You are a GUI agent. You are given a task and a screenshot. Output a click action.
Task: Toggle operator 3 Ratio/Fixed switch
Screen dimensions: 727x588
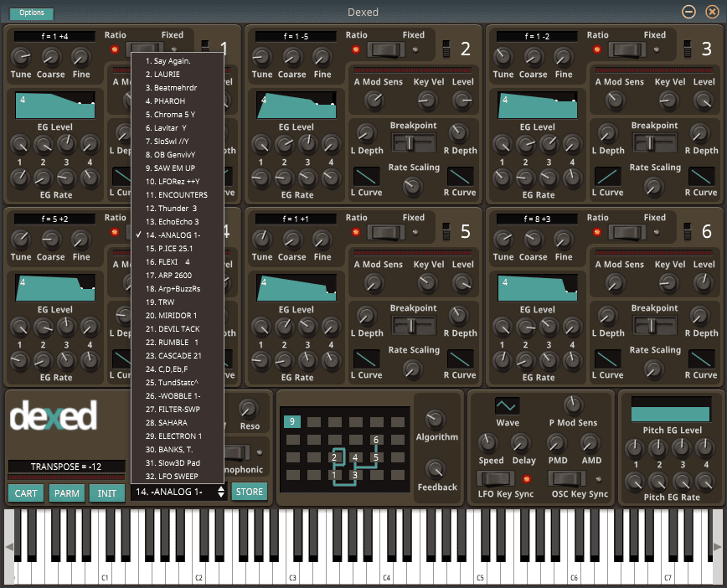tap(626, 49)
